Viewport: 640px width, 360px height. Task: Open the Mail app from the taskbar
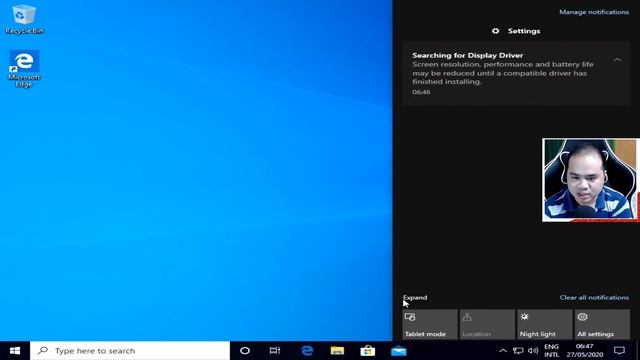[398, 351]
